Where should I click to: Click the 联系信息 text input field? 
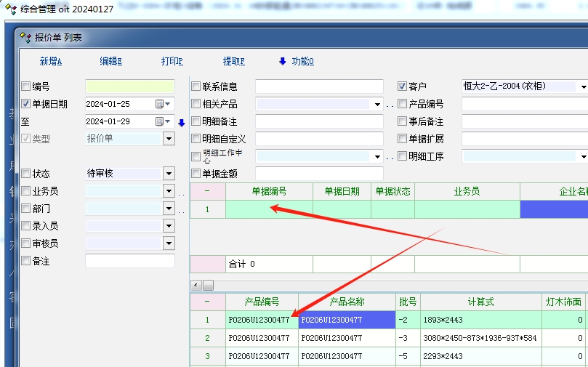click(x=319, y=86)
